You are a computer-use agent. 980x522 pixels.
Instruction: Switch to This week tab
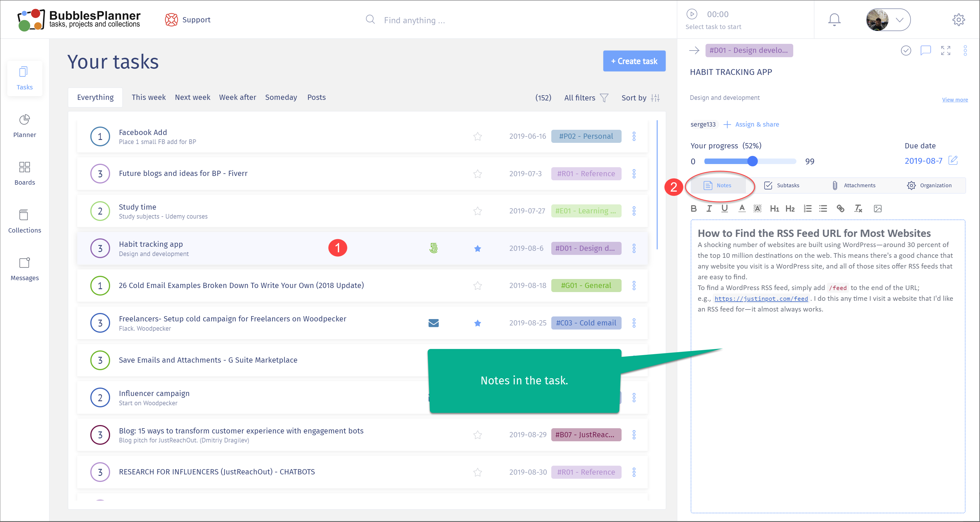(148, 97)
